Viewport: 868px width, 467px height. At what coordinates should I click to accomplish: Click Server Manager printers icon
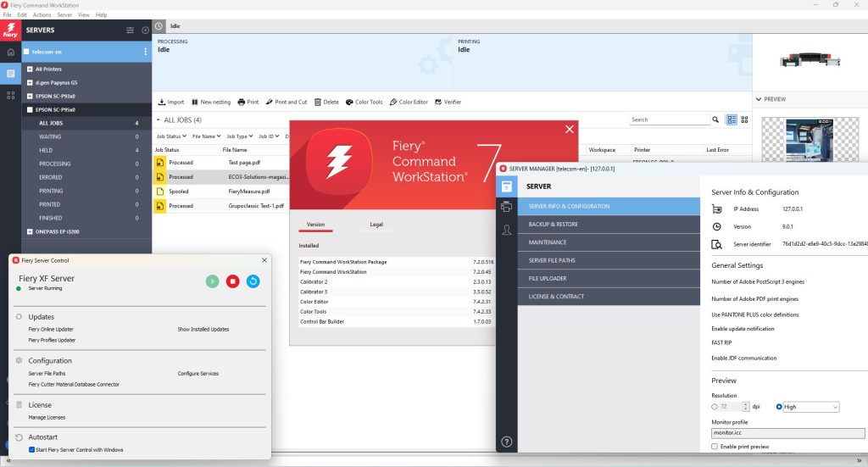(x=507, y=207)
